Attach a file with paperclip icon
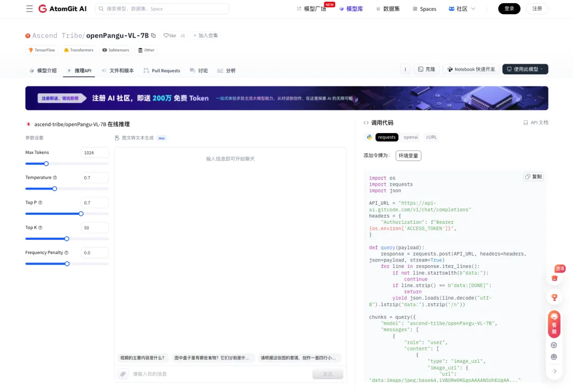The image size is (573, 392). [x=123, y=374]
